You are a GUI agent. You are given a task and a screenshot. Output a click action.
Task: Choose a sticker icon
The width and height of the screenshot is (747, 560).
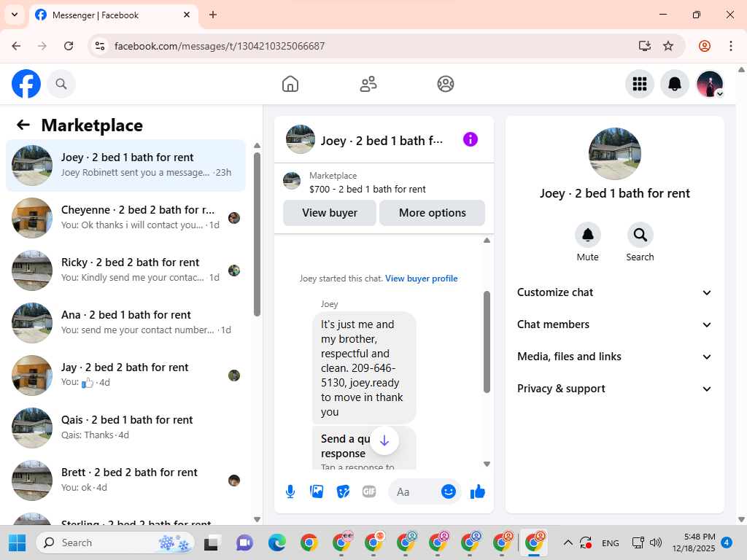[x=343, y=491]
